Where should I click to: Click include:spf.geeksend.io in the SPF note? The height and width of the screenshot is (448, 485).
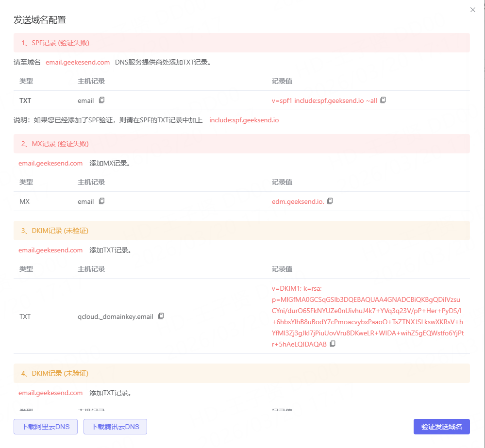tap(244, 120)
